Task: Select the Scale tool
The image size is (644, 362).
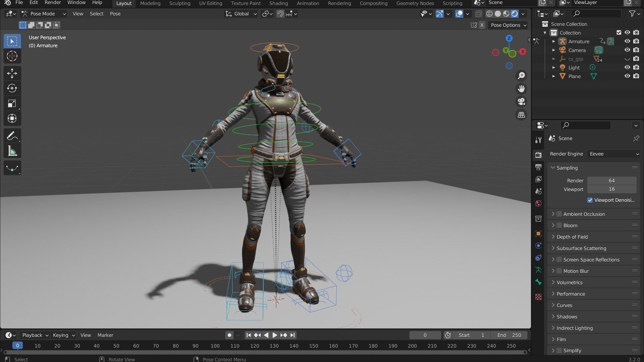Action: 12,103
